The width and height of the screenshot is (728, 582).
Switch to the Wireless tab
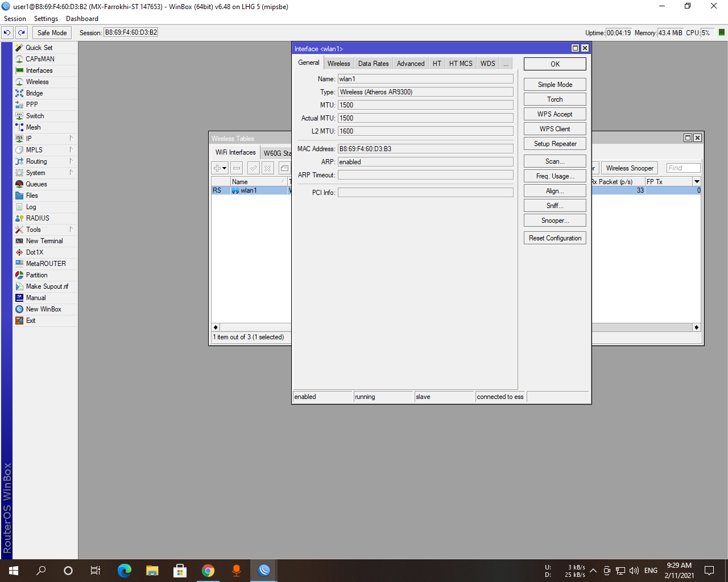(338, 63)
